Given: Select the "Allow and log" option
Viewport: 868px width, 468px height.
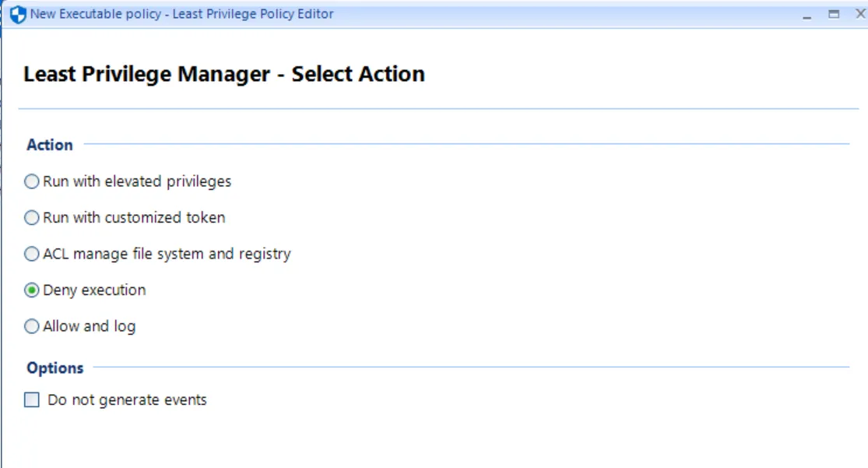Looking at the screenshot, I should pyautogui.click(x=30, y=325).
